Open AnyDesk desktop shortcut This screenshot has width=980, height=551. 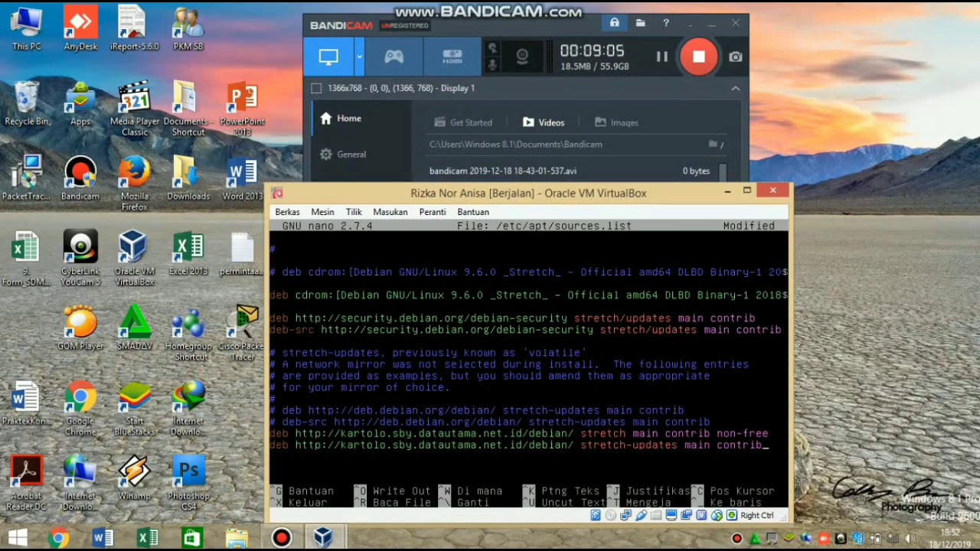point(80,29)
